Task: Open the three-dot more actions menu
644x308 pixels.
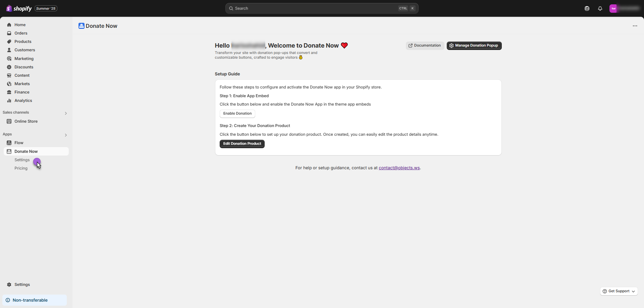Action: 635,26
